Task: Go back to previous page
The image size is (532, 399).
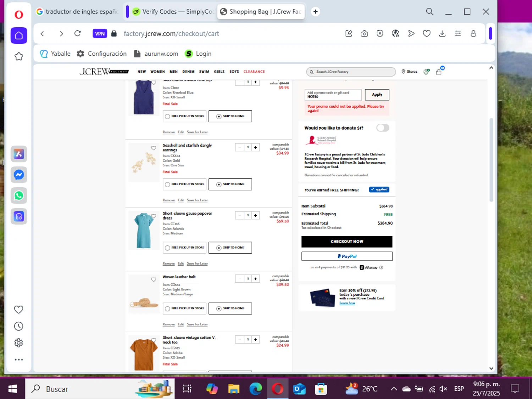Action: coord(42,34)
